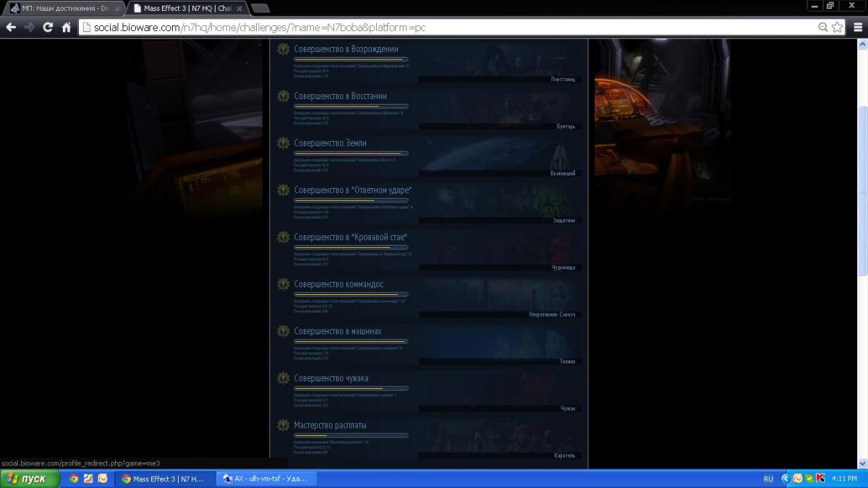Click the gear medal icon beside Совершенство Земли
The width and height of the screenshot is (868, 488).
(x=284, y=144)
